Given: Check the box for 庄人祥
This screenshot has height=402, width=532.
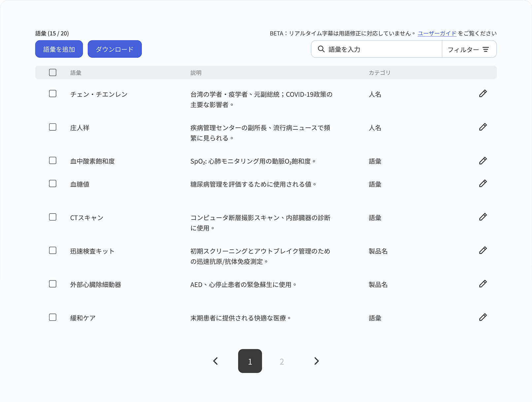Looking at the screenshot, I should point(53,127).
